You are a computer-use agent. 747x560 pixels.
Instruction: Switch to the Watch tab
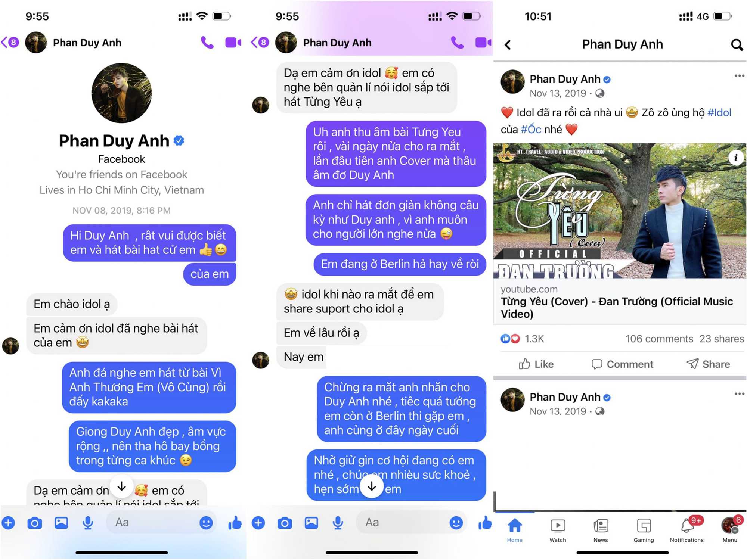pyautogui.click(x=558, y=530)
